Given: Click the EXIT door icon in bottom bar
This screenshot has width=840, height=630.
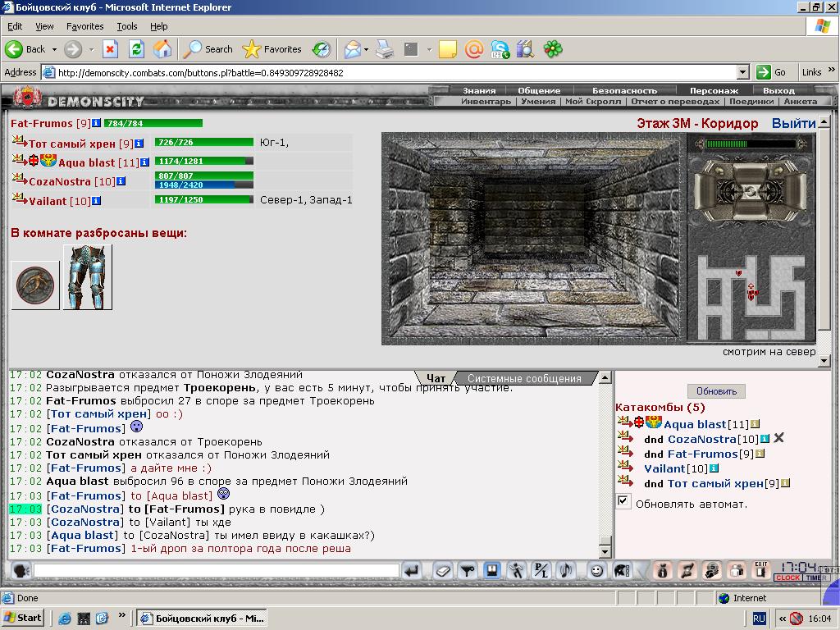Looking at the screenshot, I should pos(760,570).
